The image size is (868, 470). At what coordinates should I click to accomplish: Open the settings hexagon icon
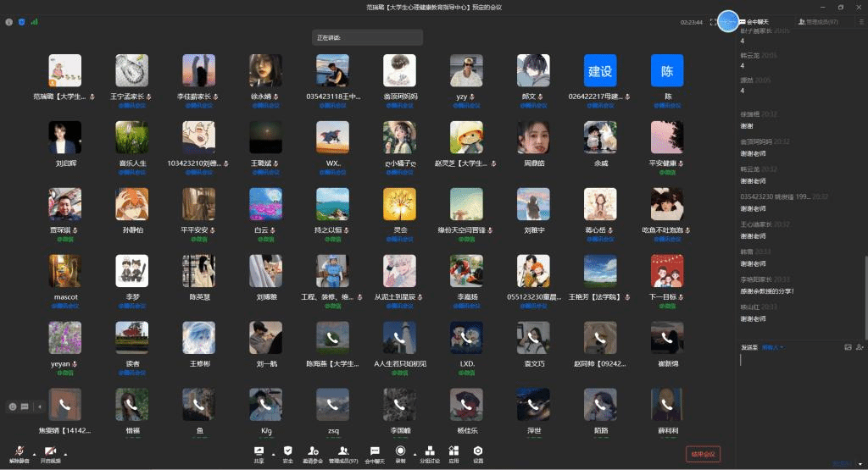(478, 451)
